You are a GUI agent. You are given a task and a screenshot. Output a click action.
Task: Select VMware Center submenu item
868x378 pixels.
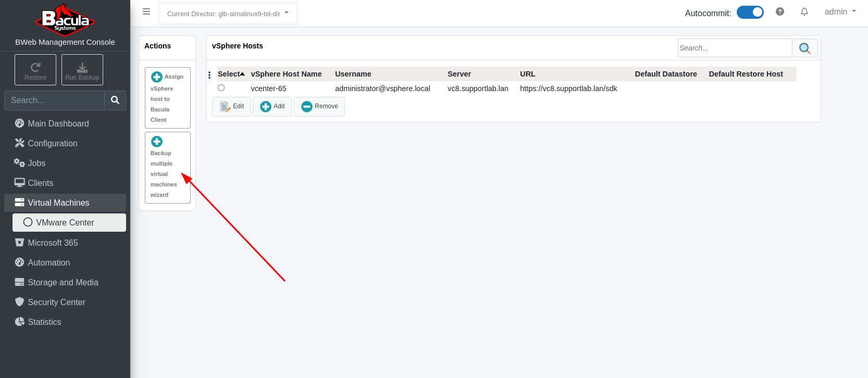tap(69, 222)
